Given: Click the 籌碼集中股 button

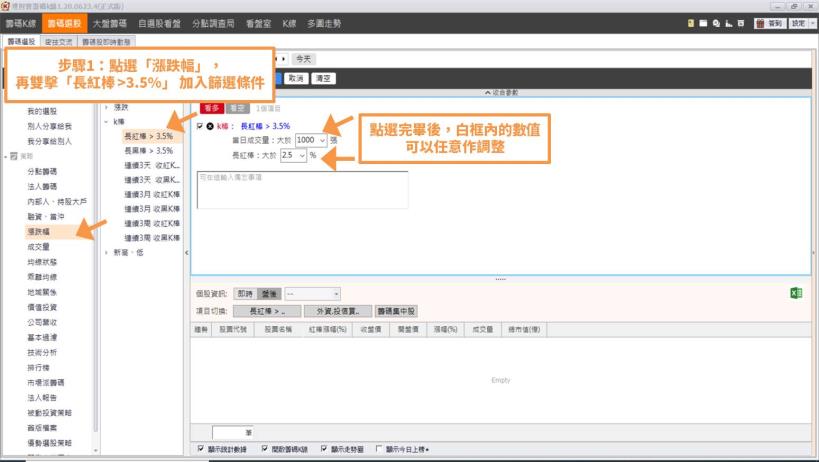Looking at the screenshot, I should [396, 311].
